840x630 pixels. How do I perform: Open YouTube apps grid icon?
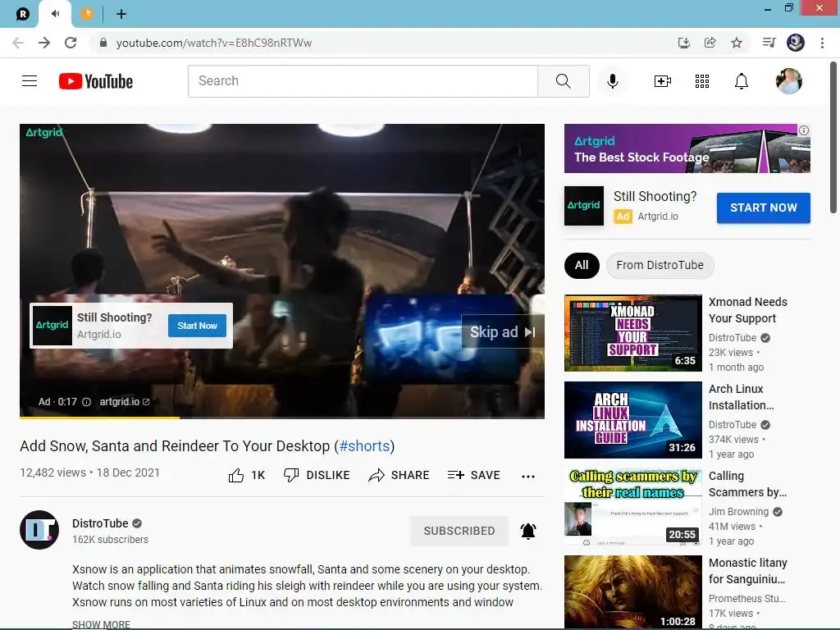click(702, 81)
